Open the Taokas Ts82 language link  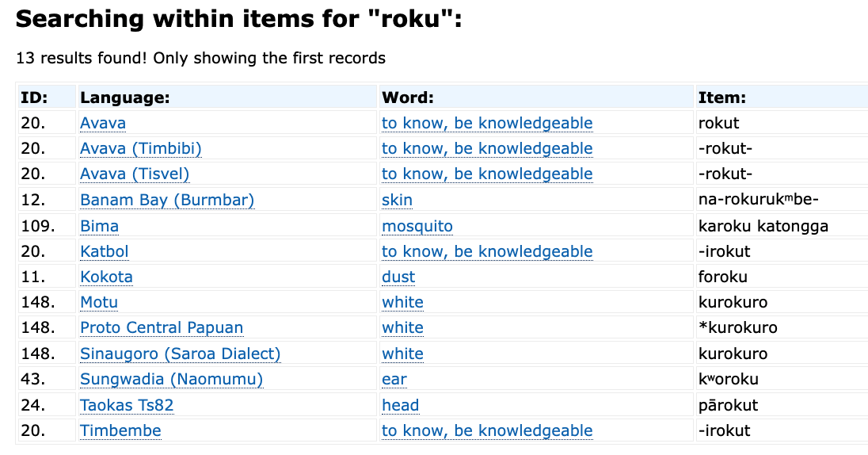coord(127,406)
